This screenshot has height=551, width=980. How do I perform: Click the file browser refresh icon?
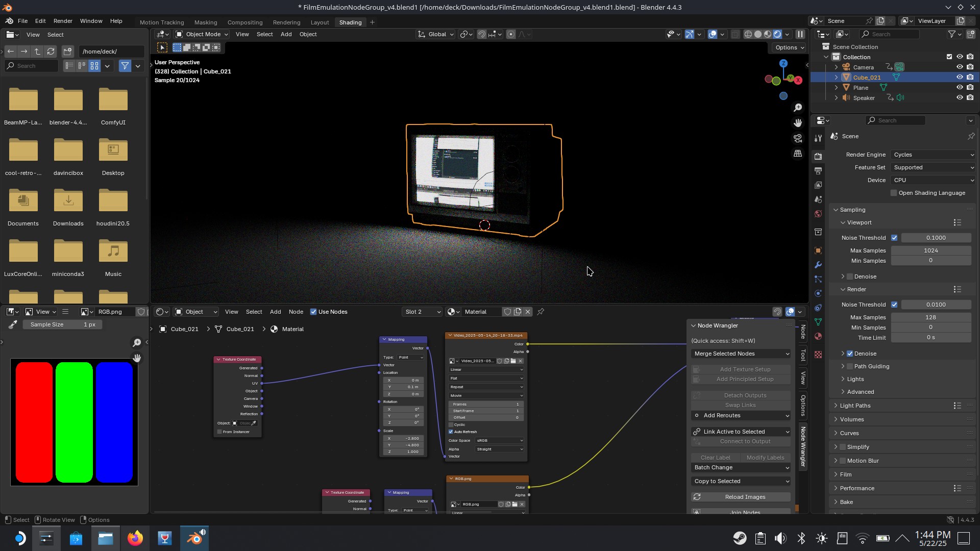coord(51,52)
